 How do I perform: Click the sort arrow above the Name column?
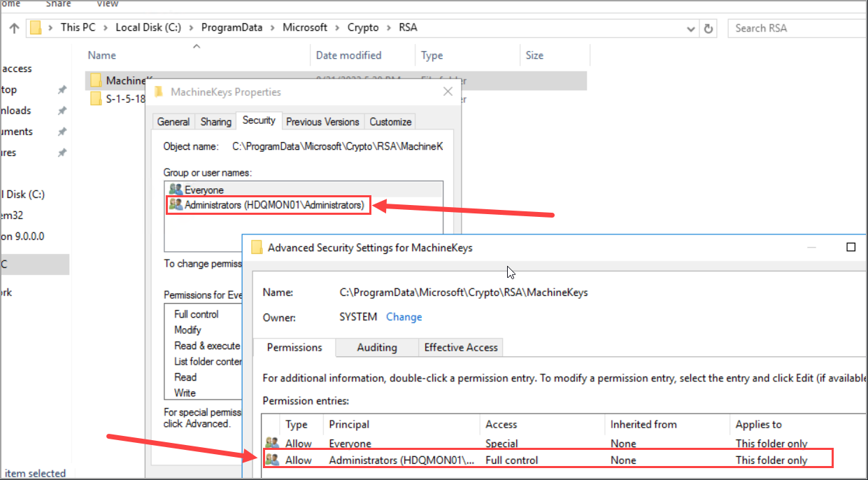tap(197, 45)
